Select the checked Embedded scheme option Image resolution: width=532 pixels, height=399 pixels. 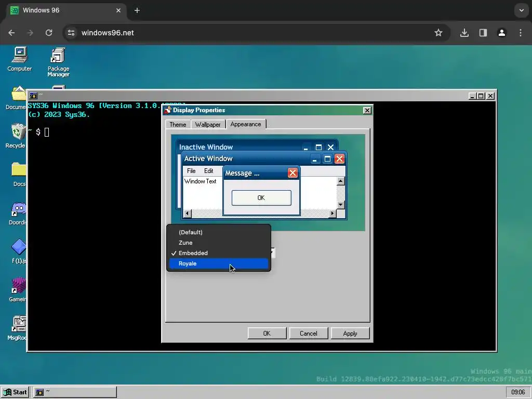pos(219,253)
